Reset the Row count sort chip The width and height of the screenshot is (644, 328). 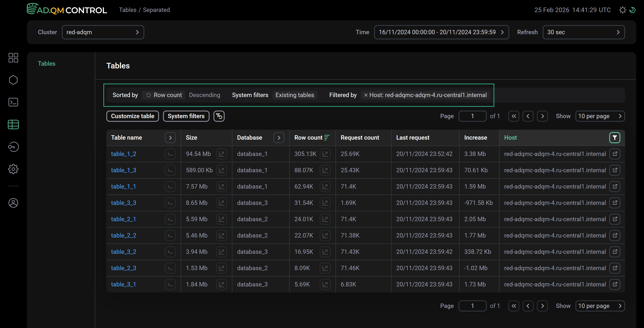click(148, 95)
